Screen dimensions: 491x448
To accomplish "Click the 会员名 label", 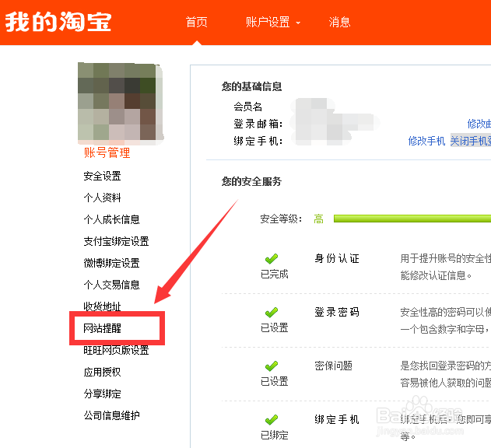I will [x=247, y=107].
